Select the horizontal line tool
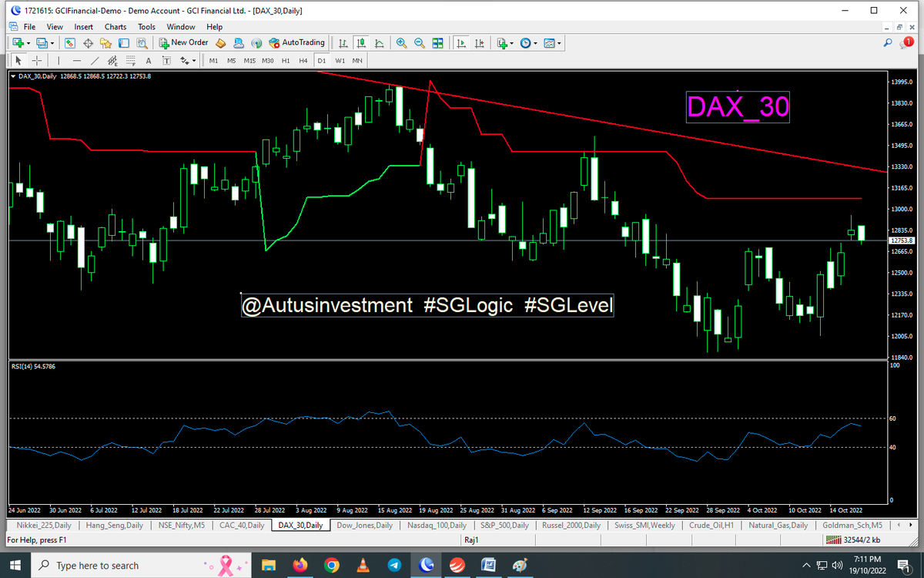 (x=77, y=60)
